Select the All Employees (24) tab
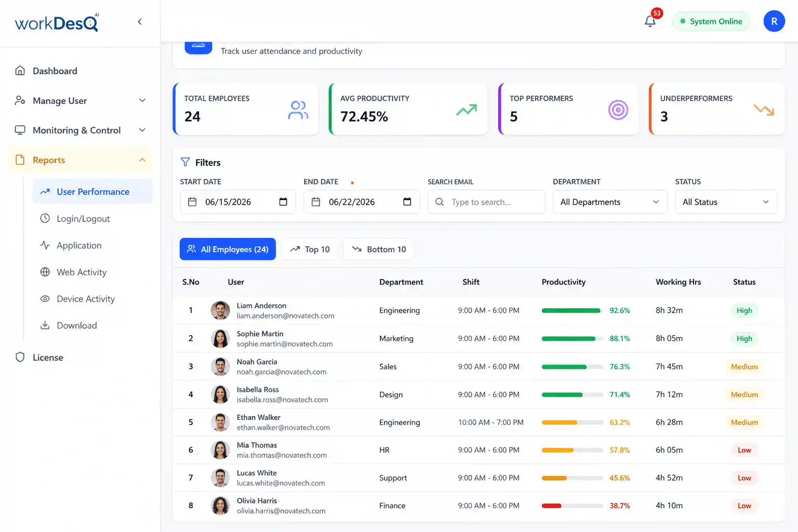This screenshot has width=798, height=532. coord(228,249)
